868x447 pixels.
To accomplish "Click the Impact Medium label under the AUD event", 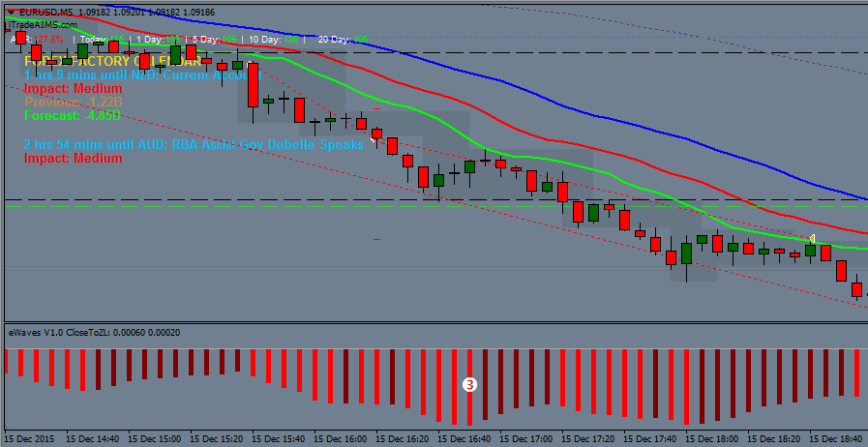I will (74, 159).
